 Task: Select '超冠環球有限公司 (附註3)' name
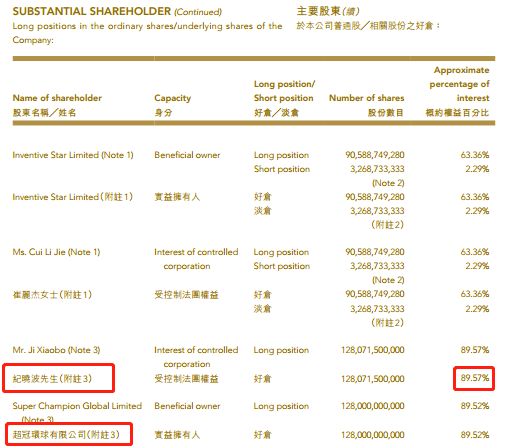click(66, 435)
